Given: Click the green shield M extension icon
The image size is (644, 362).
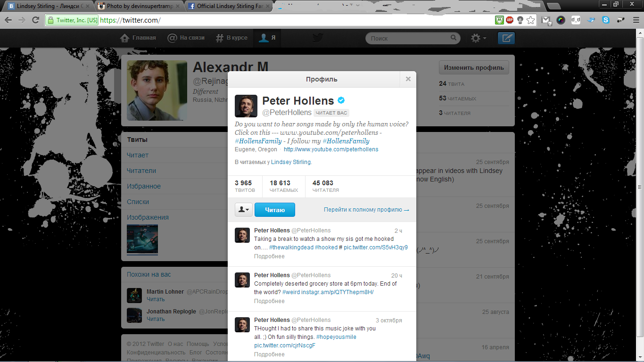Looking at the screenshot, I should [499, 20].
